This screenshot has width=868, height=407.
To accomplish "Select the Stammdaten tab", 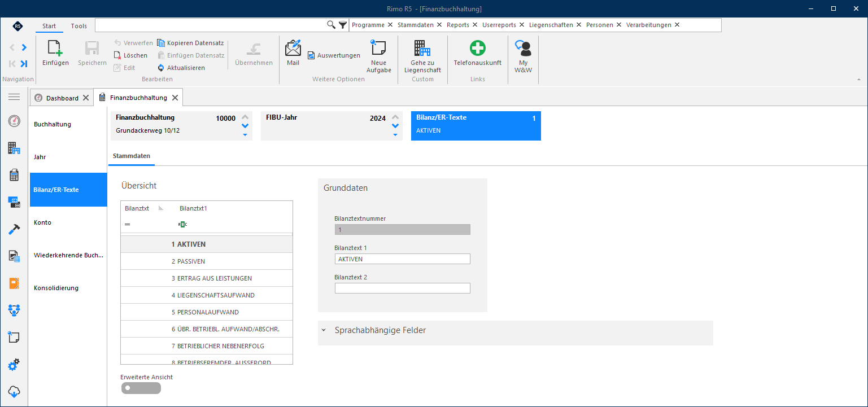I will (x=132, y=155).
